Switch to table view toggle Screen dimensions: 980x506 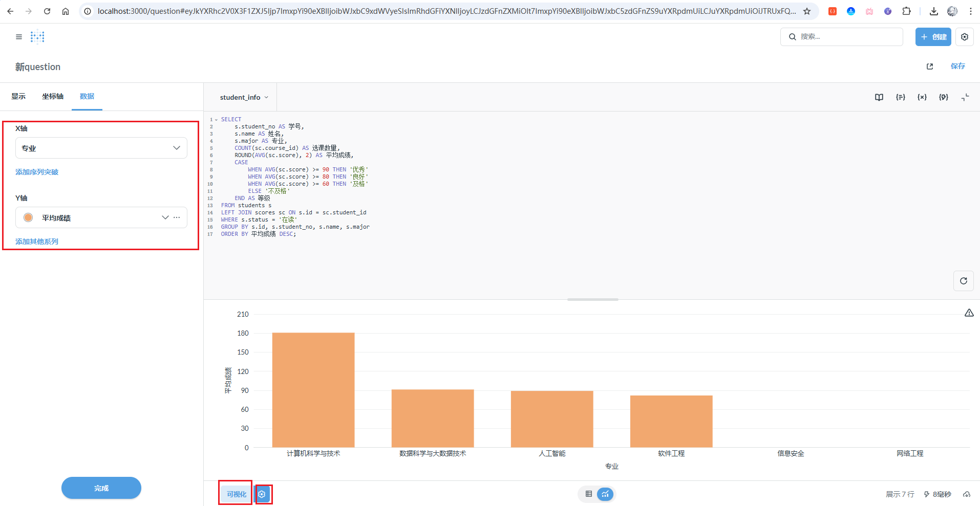[589, 494]
